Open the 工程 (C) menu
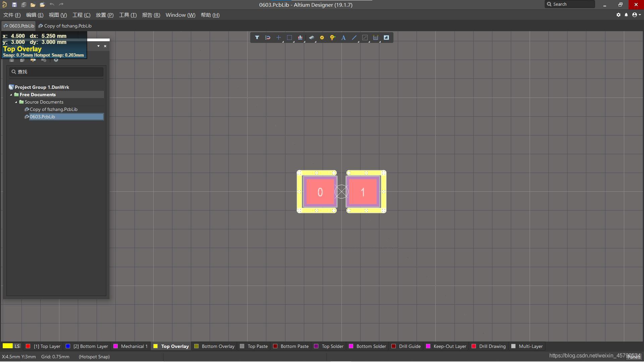 click(82, 15)
